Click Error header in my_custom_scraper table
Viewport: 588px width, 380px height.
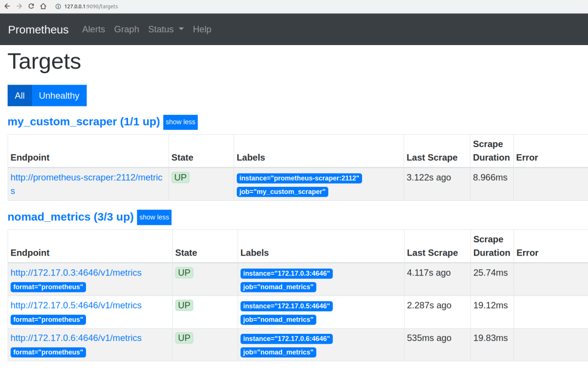tap(527, 158)
